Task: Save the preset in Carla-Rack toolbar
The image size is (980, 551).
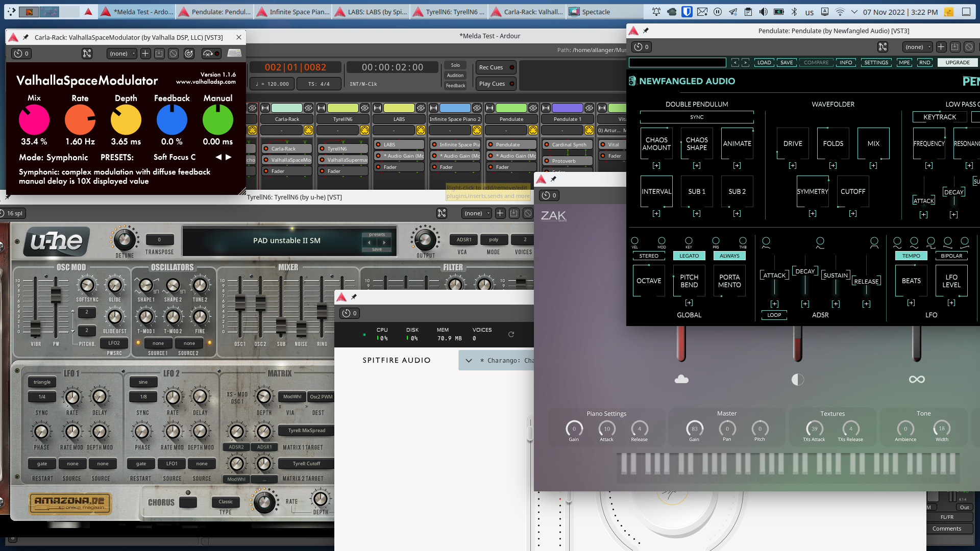Action: pos(159,54)
